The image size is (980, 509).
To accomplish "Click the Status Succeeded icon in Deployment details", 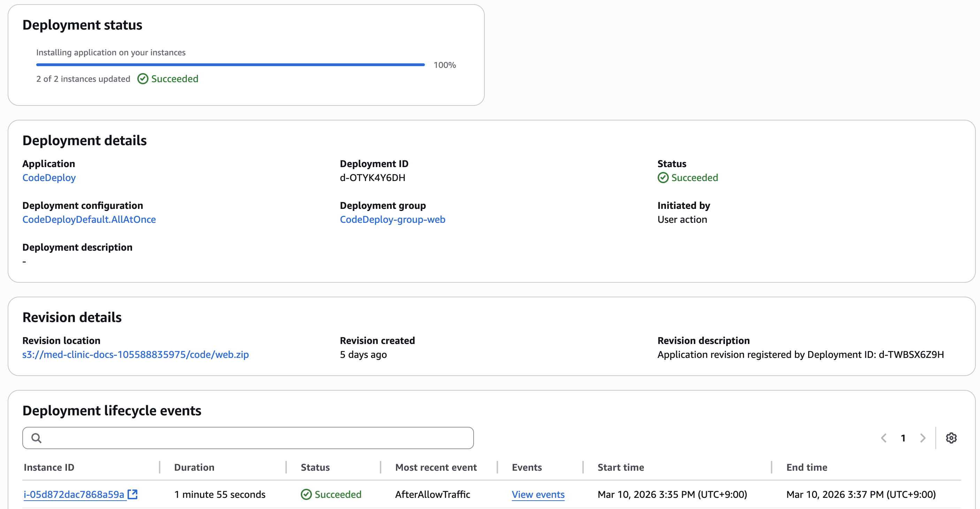I will pyautogui.click(x=663, y=178).
